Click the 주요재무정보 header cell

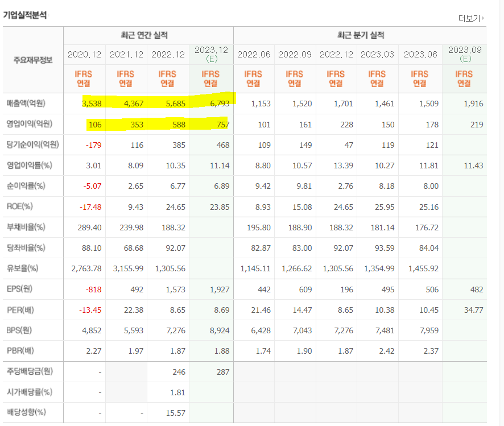pyautogui.click(x=33, y=60)
